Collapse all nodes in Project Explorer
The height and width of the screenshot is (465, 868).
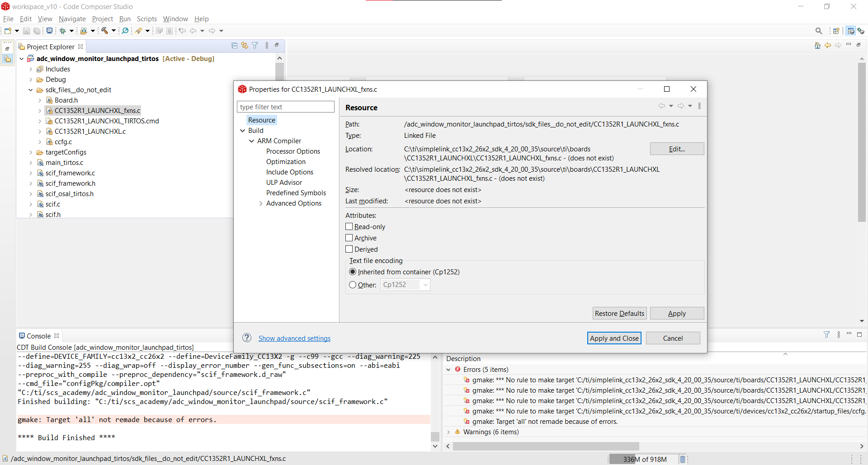pos(234,45)
